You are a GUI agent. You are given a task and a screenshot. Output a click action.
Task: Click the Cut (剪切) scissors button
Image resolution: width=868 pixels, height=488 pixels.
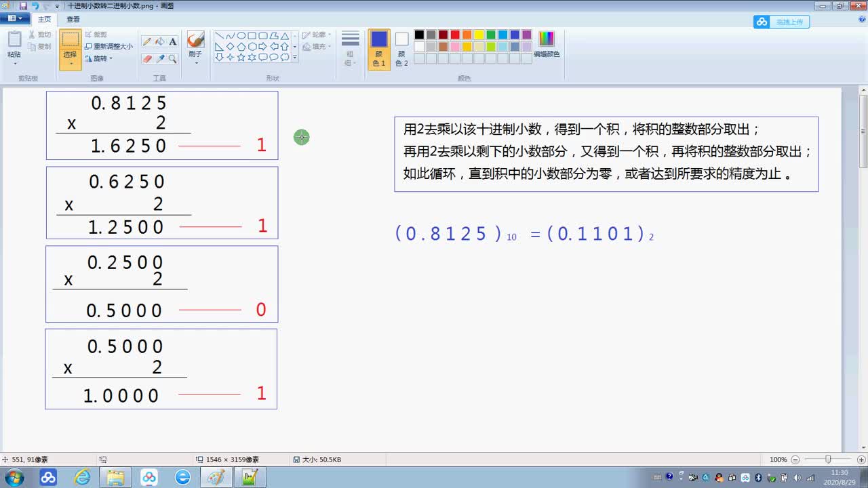(39, 35)
